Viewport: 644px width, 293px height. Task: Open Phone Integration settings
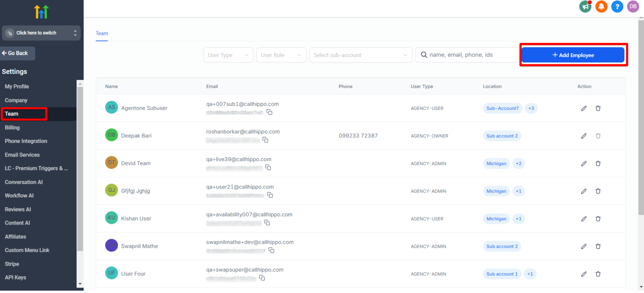tap(26, 141)
